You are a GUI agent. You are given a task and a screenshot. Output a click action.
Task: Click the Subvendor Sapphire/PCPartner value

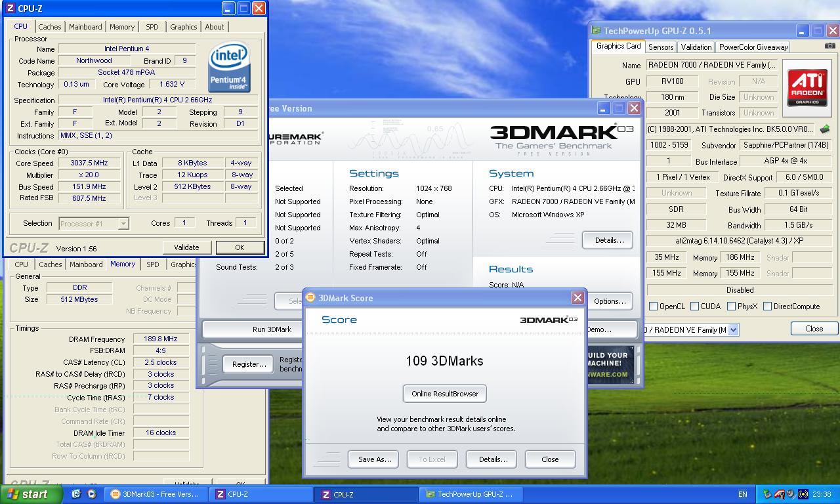point(785,145)
